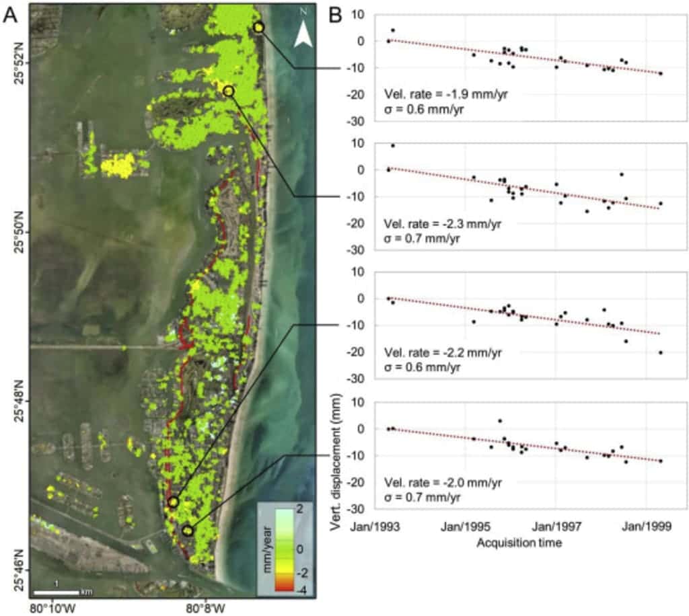Select the 'Vel. rate = -2.0 mm/yr' annotation
This screenshot has height=616, width=689.
[441, 483]
